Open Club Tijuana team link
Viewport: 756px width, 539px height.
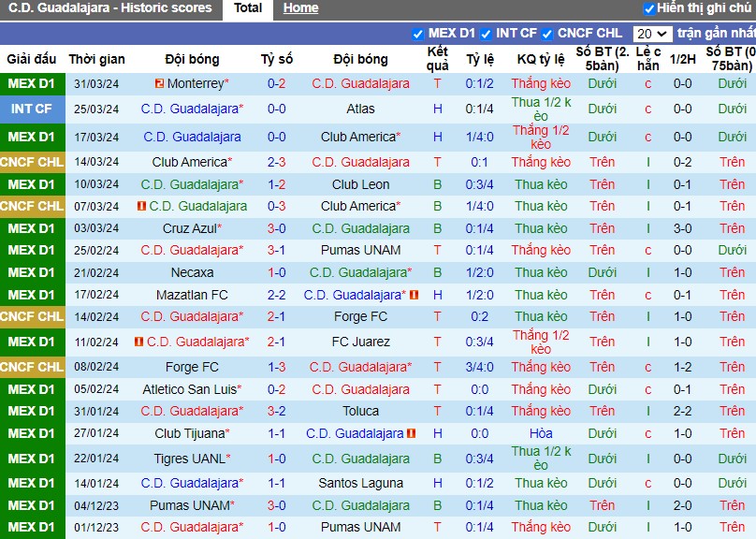point(192,434)
